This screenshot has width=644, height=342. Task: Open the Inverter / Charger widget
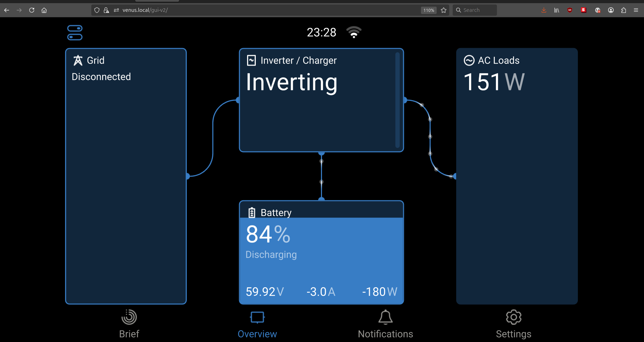pyautogui.click(x=321, y=100)
